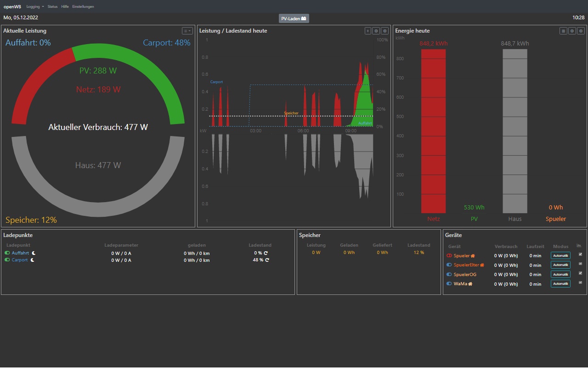Viewport: 588px width, 384px height.
Task: Click the previous-day arrow in the Leistung graph header
Action: pos(376,31)
